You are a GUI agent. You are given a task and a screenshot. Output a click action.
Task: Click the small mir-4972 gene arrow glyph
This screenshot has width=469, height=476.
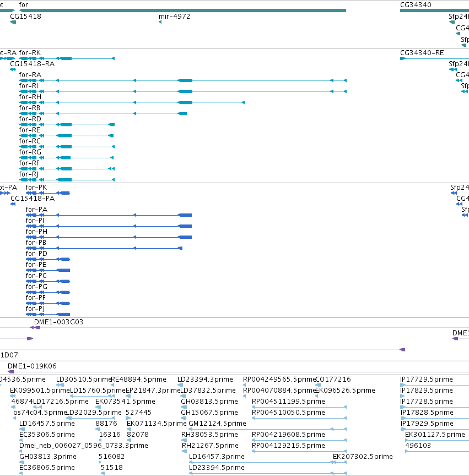click(x=160, y=22)
